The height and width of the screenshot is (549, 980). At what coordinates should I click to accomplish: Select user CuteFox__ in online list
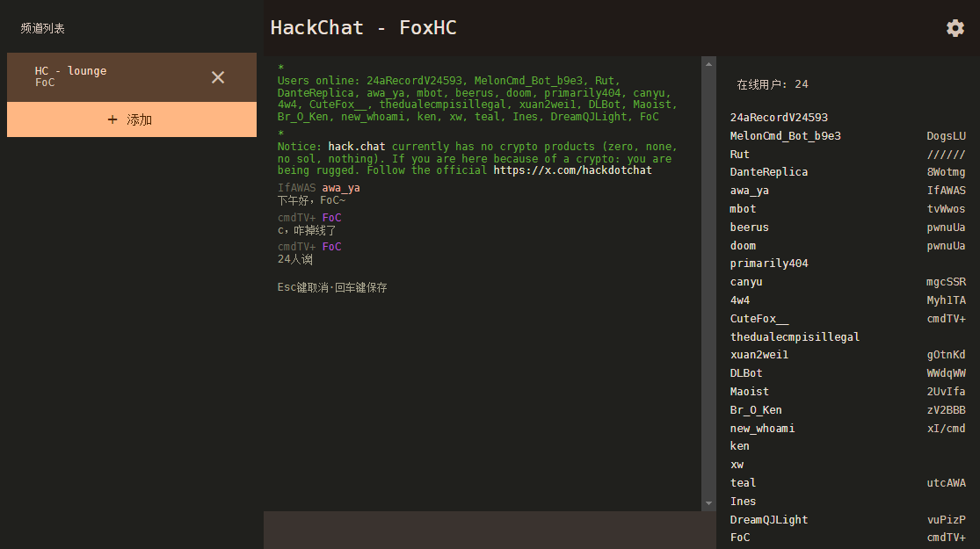point(759,319)
